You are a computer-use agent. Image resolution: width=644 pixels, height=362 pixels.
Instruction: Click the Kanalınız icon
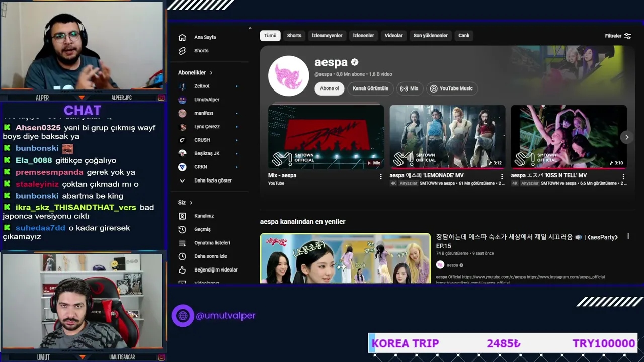coord(182,216)
